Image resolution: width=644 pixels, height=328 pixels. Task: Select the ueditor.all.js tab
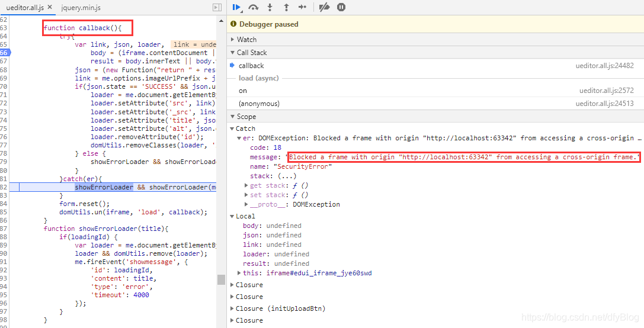pyautogui.click(x=25, y=7)
